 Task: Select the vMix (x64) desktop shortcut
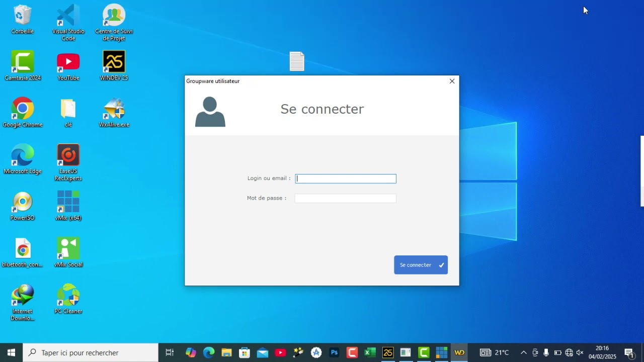coord(68,206)
